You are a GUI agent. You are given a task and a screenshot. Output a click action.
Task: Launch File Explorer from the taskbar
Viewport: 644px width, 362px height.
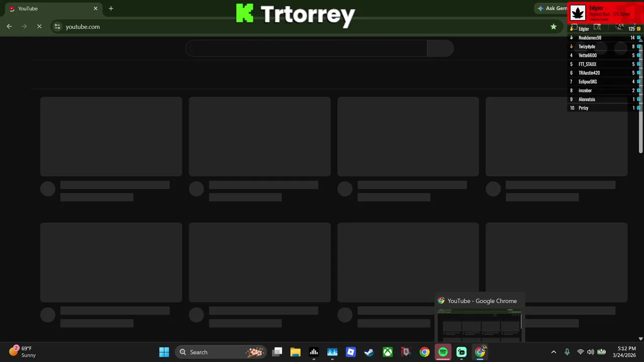coord(295,352)
